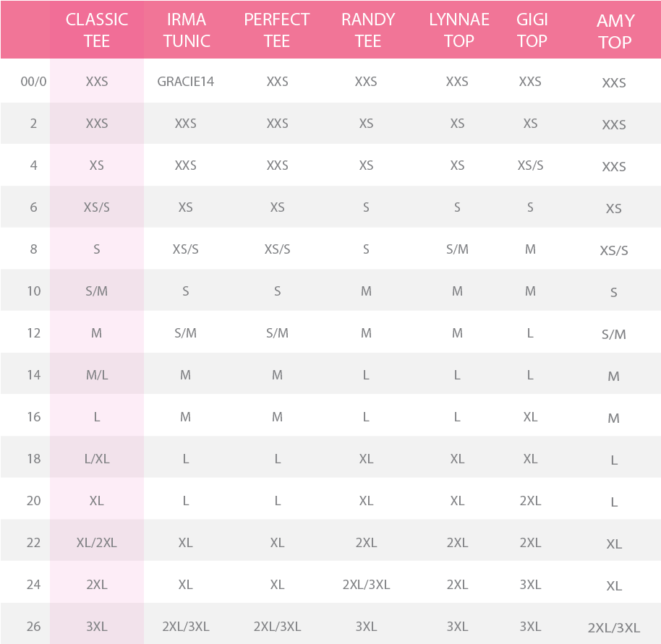
Task: Click the pink M cell in Classic Tee column
Action: point(97,333)
